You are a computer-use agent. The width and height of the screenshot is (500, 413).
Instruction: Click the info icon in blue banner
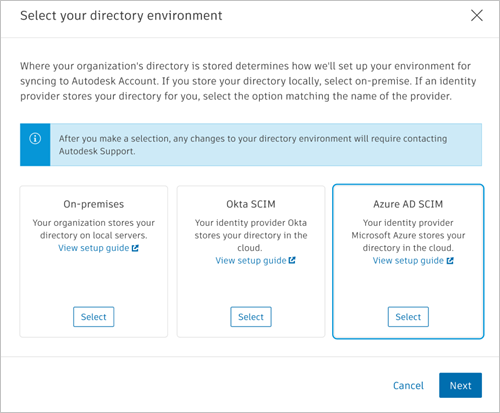(35, 138)
